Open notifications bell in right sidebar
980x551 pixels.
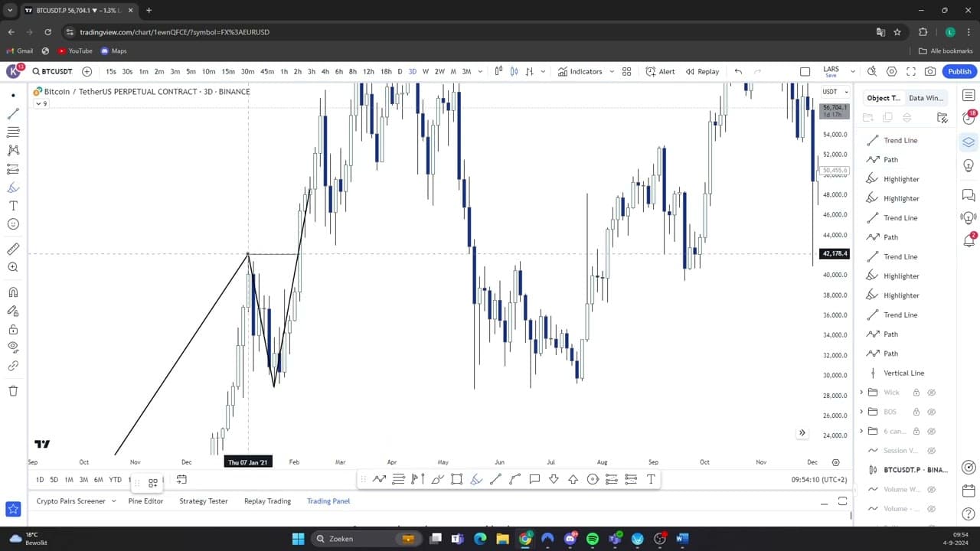969,242
